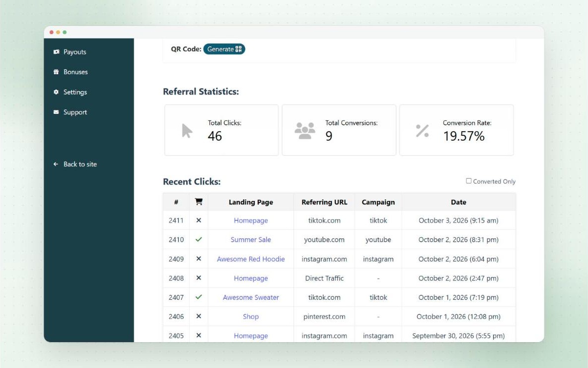Click the # column header

coord(176,202)
